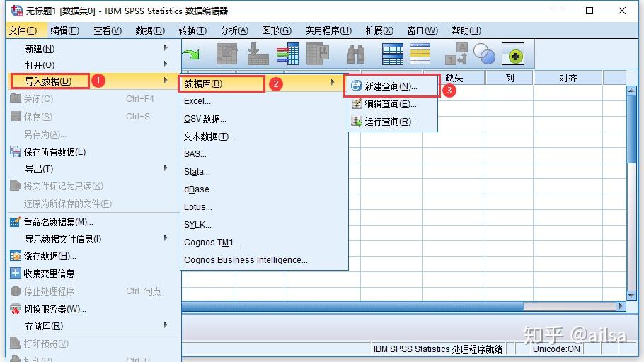Choose SYLK... import option

(x=264, y=225)
